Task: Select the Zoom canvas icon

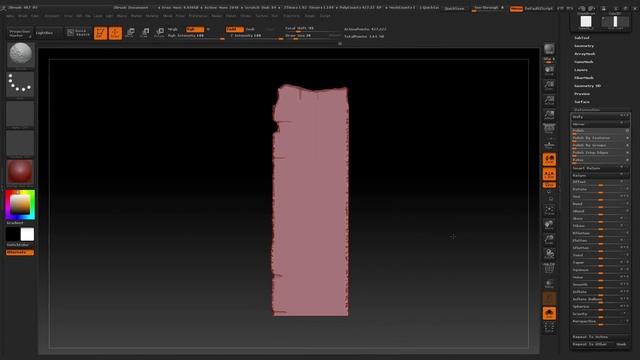Action: 549,85
